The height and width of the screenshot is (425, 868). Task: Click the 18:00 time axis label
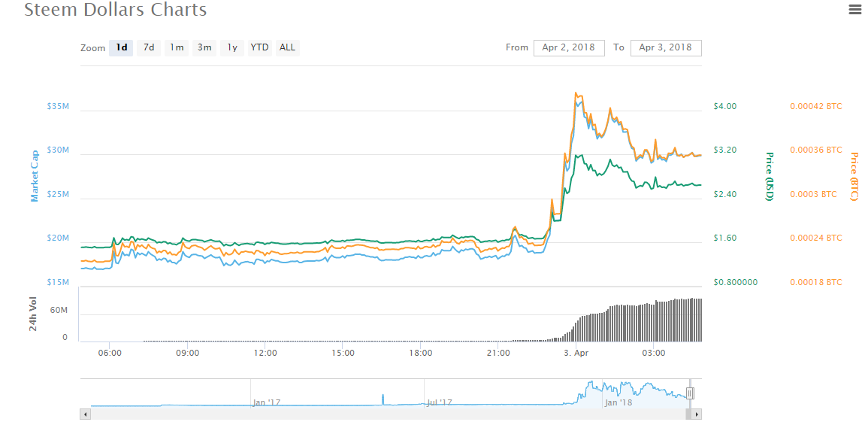(x=421, y=353)
